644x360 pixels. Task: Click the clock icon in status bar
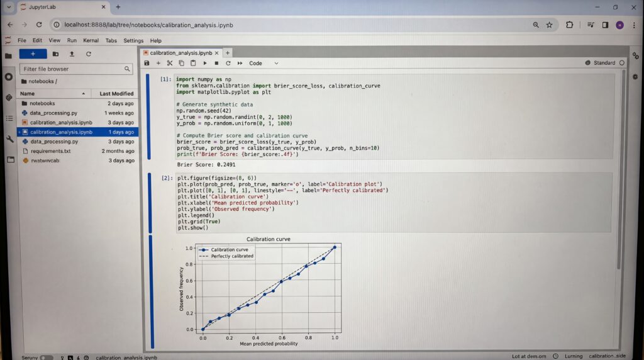555,356
